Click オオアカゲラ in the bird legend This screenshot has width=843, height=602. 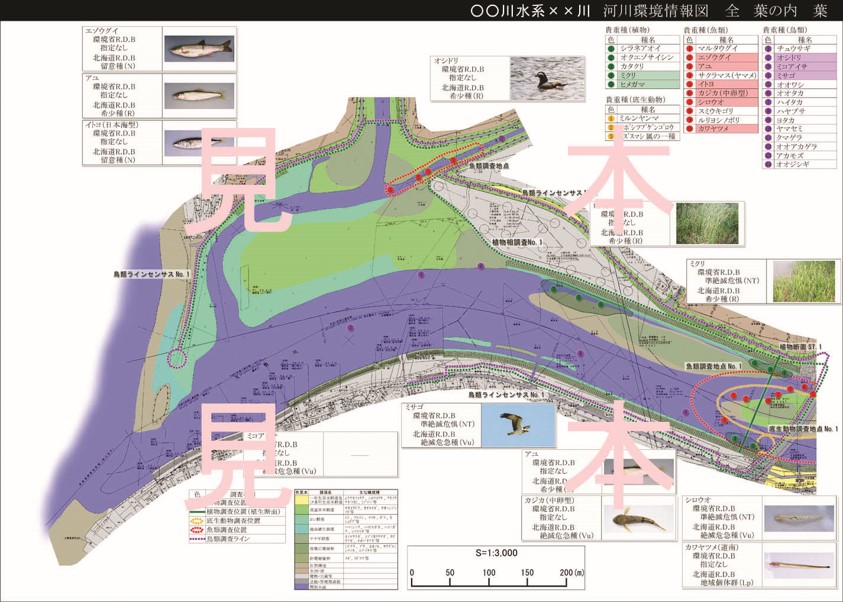click(797, 147)
